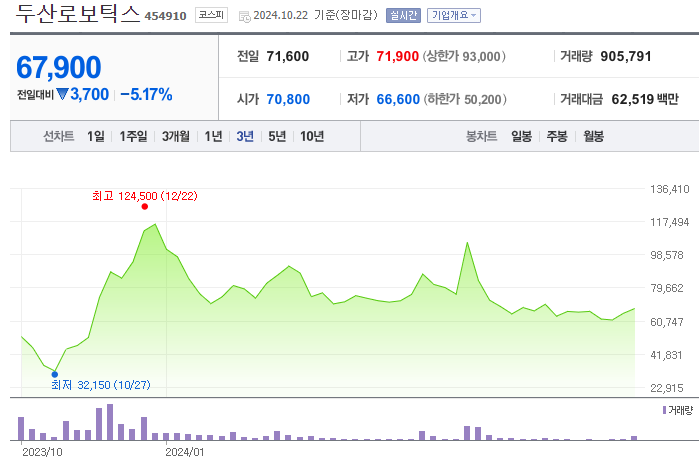
Task: Select the 1년 line chart period
Action: [213, 136]
